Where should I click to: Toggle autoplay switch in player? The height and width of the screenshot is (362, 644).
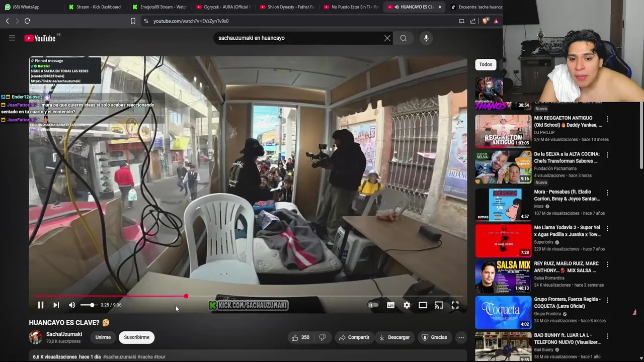373,305
